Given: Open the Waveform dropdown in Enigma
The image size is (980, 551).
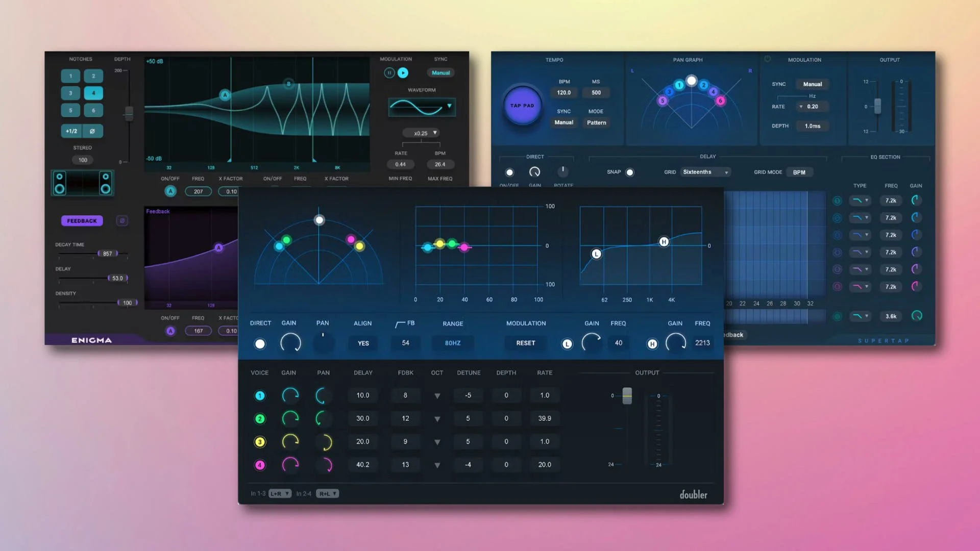Looking at the screenshot, I should [x=449, y=107].
